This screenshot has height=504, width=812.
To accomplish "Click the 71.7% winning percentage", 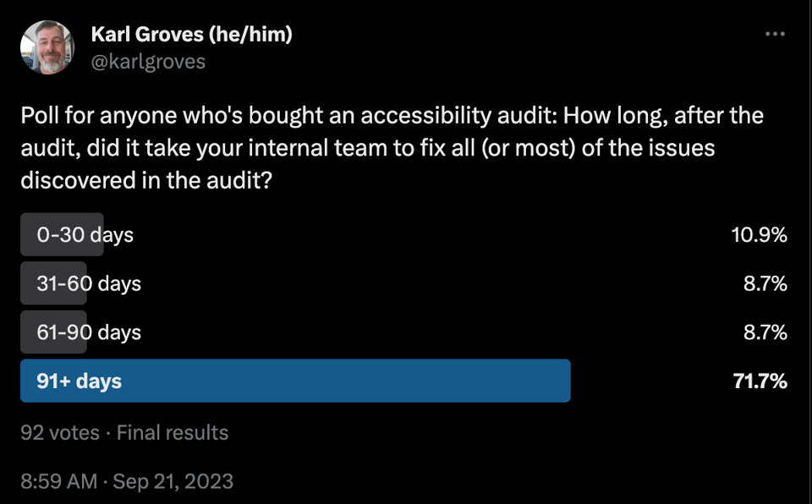I will coord(760,381).
